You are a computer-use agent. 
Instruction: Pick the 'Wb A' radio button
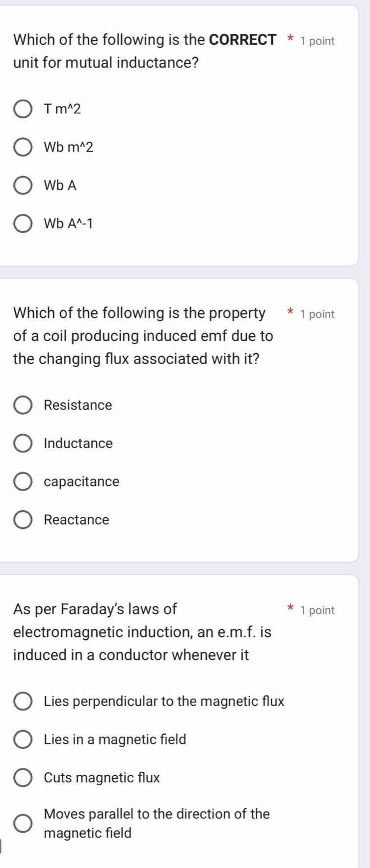click(23, 185)
